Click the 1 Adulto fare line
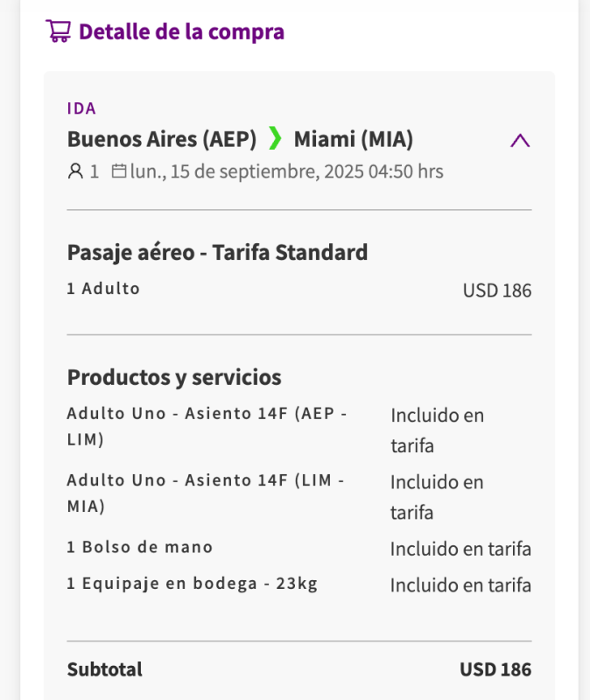Image resolution: width=590 pixels, height=700 pixels. 103,289
